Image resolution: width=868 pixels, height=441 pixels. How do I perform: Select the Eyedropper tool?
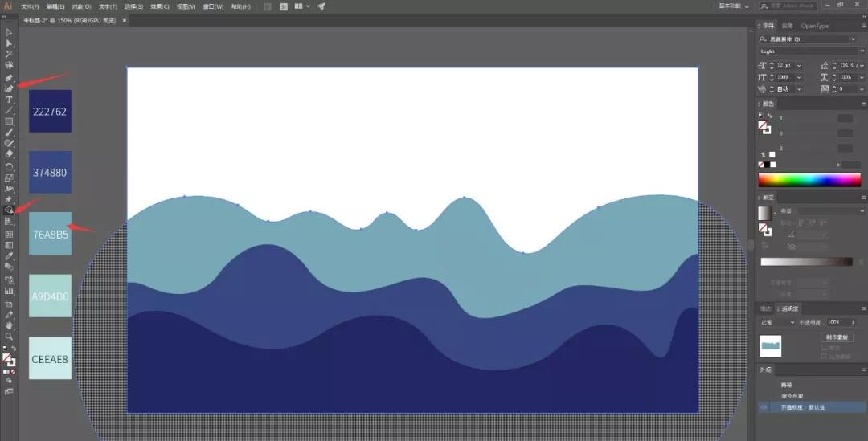click(9, 256)
